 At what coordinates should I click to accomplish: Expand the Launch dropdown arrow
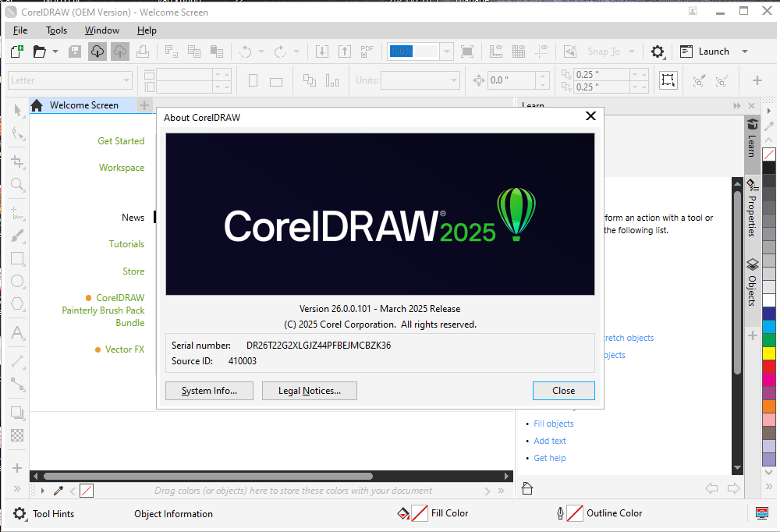coord(745,51)
